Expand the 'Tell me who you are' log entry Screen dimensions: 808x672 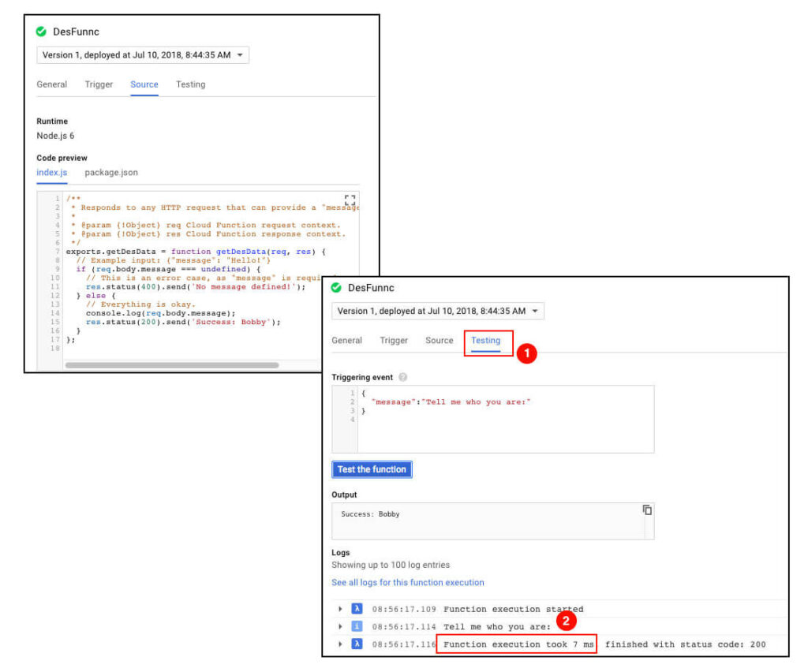[340, 626]
